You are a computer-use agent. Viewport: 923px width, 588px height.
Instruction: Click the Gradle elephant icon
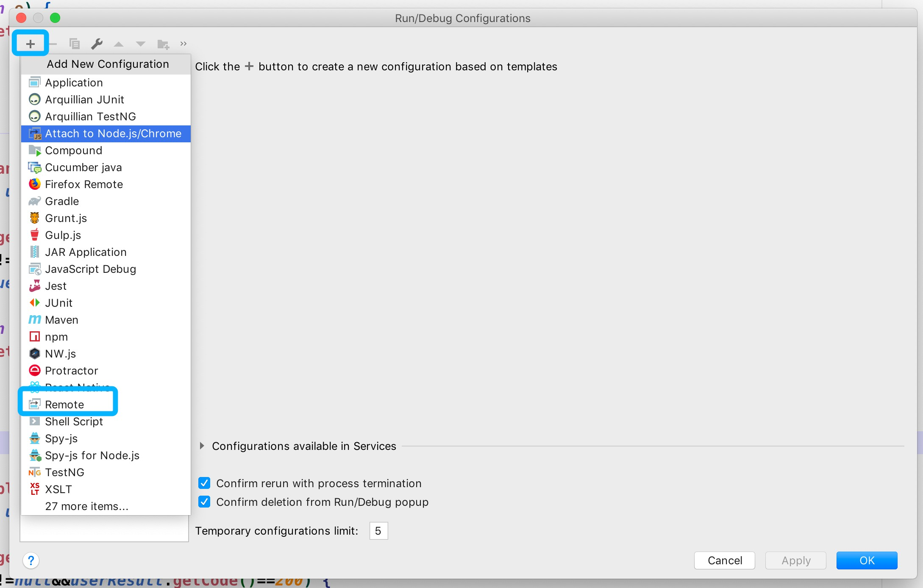point(35,201)
